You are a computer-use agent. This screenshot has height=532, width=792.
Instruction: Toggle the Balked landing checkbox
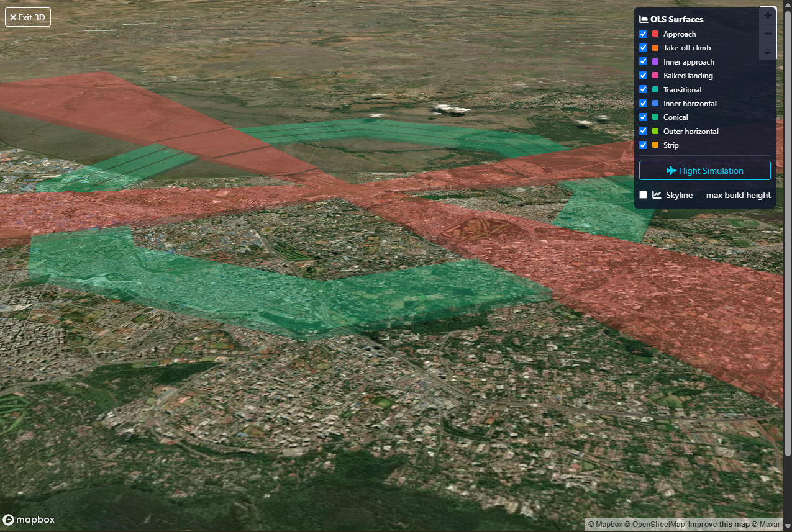[x=644, y=76]
